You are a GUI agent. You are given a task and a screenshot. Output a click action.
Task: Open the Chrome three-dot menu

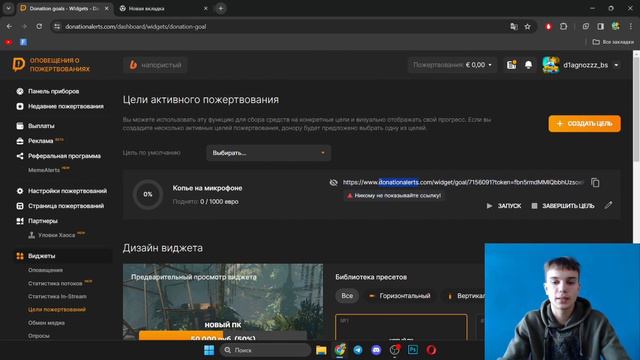tap(630, 27)
